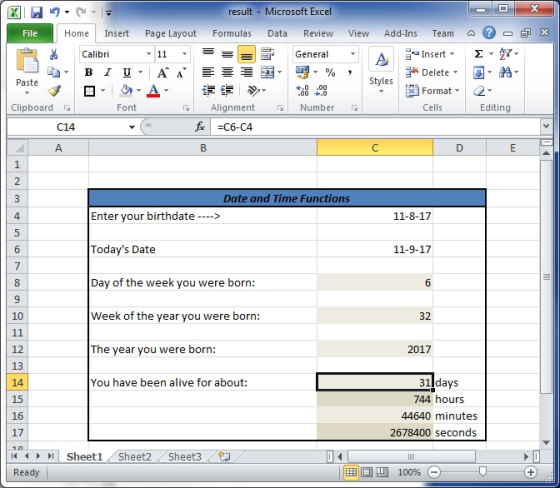Screen dimensions: 560x488
Task: Apply Percent Style
Action: coord(330,73)
